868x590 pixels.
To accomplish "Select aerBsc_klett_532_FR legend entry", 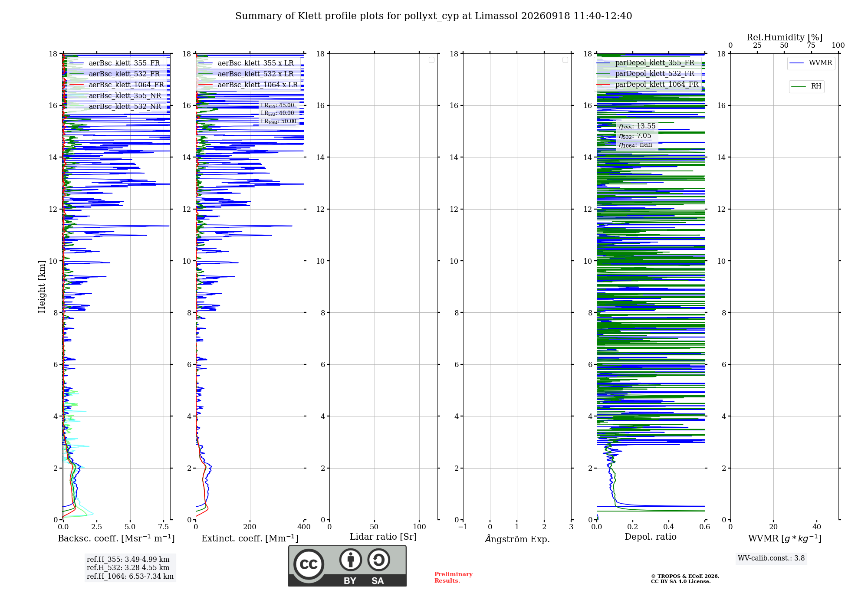I will [x=115, y=74].
